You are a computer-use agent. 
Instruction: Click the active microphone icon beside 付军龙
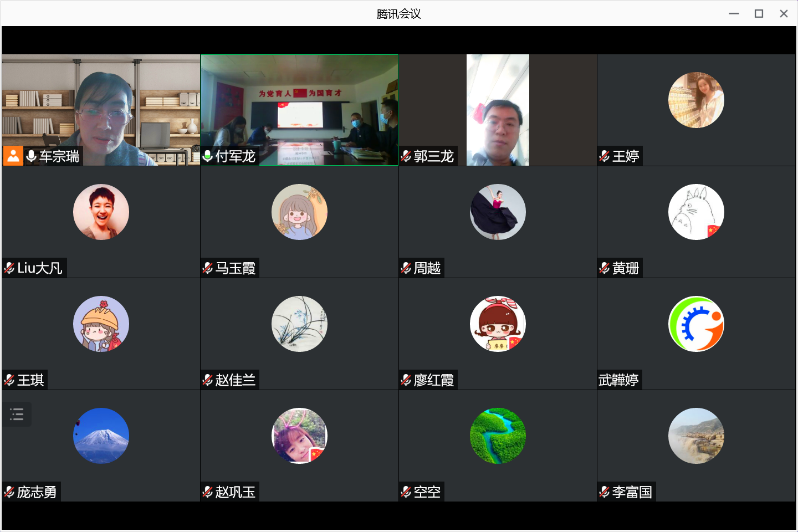pyautogui.click(x=208, y=156)
